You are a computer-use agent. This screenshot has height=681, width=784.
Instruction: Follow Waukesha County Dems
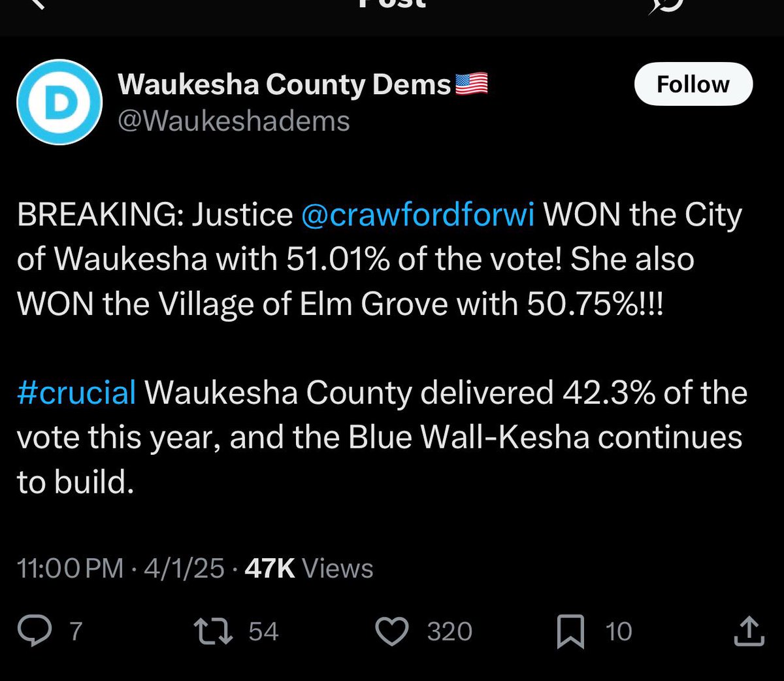point(693,84)
